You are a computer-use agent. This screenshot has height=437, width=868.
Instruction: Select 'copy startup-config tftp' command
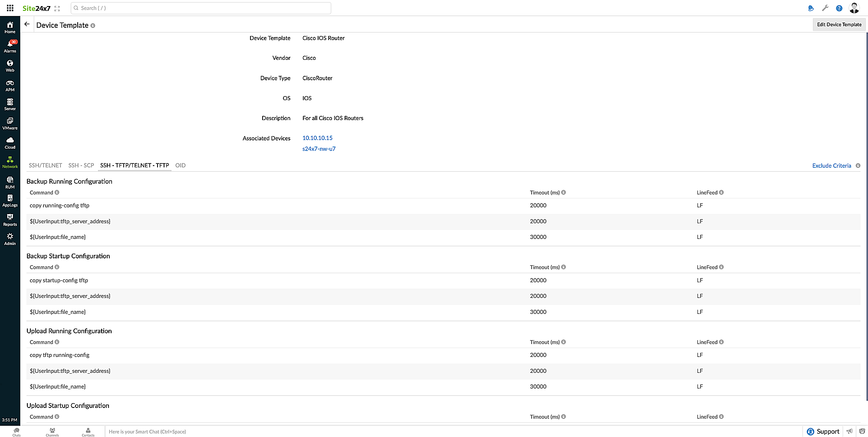pos(59,280)
